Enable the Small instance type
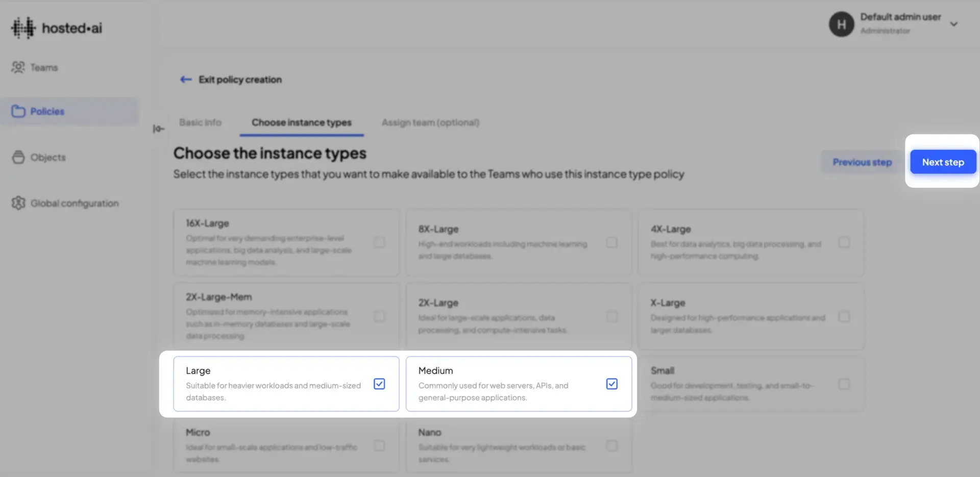Screen dimensions: 980x477 pyautogui.click(x=845, y=384)
